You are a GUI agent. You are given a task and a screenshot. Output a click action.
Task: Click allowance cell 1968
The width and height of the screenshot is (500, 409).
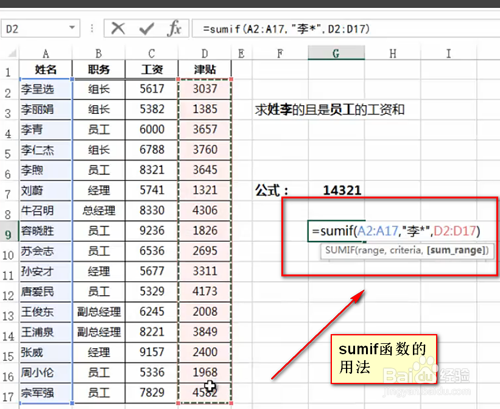coord(205,373)
